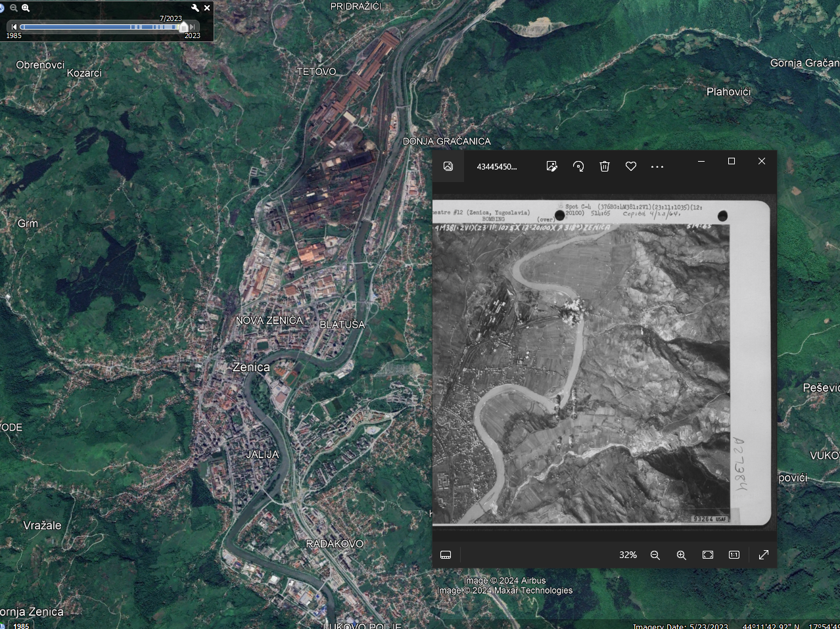This screenshot has height=629, width=840.
Task: Minimize the Photos window
Action: [x=701, y=161]
